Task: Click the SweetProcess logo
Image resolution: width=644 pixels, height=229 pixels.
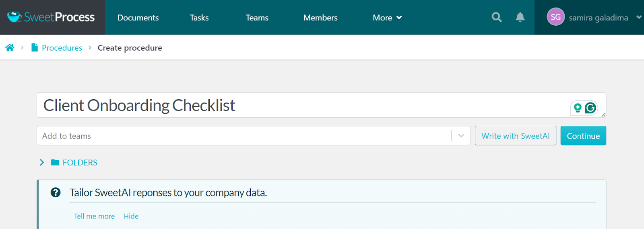Action: 51,17
